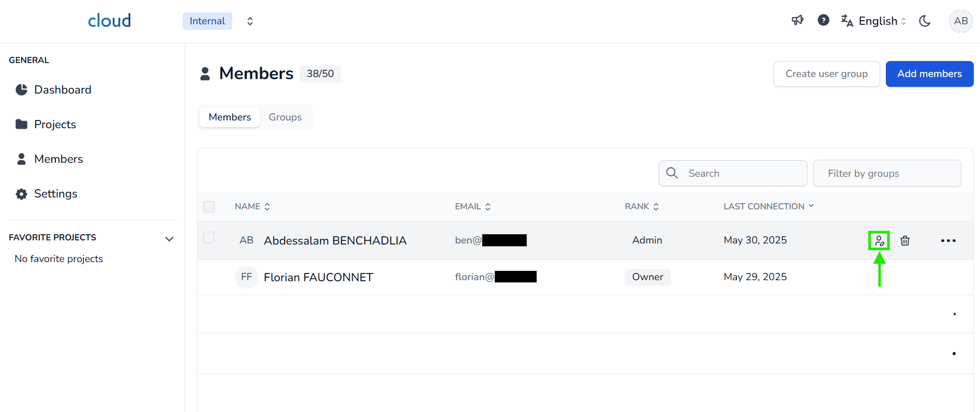Toggle dark mode moon icon

pos(925,21)
